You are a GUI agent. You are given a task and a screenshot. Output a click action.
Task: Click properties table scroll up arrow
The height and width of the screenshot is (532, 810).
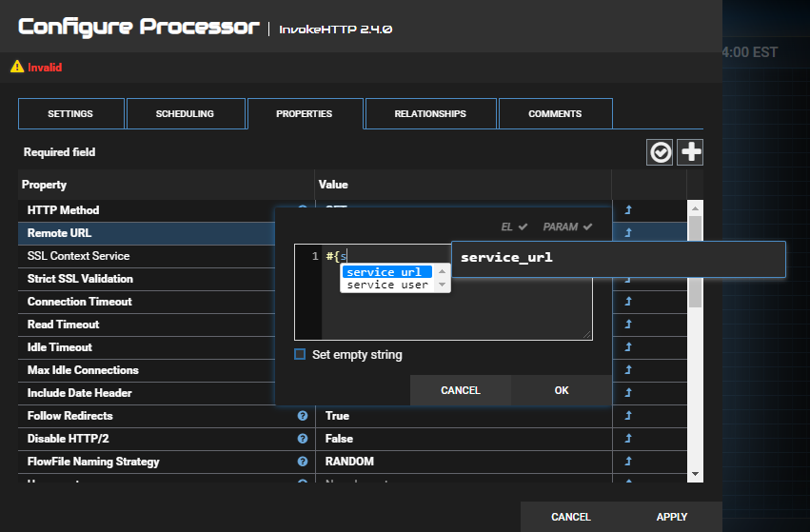pyautogui.click(x=696, y=208)
